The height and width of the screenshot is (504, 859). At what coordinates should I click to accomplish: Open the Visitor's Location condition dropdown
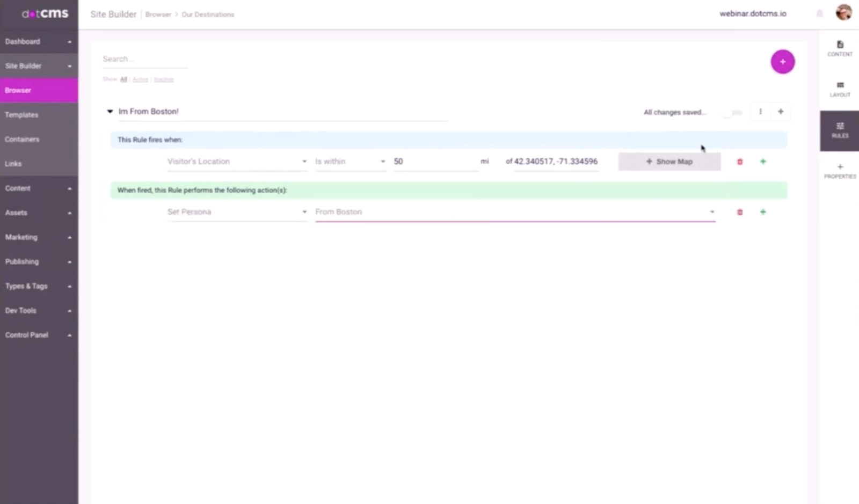(237, 162)
